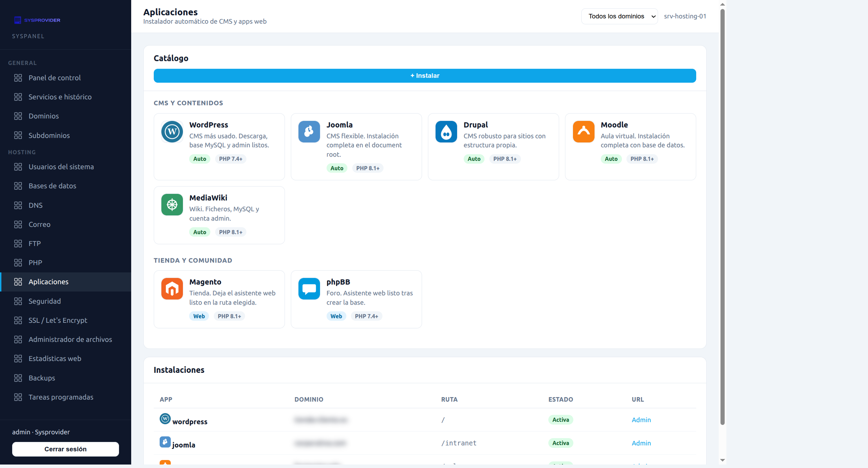This screenshot has width=868, height=468.
Task: Click the grid icon beside Tareas programadas
Action: pyautogui.click(x=18, y=397)
